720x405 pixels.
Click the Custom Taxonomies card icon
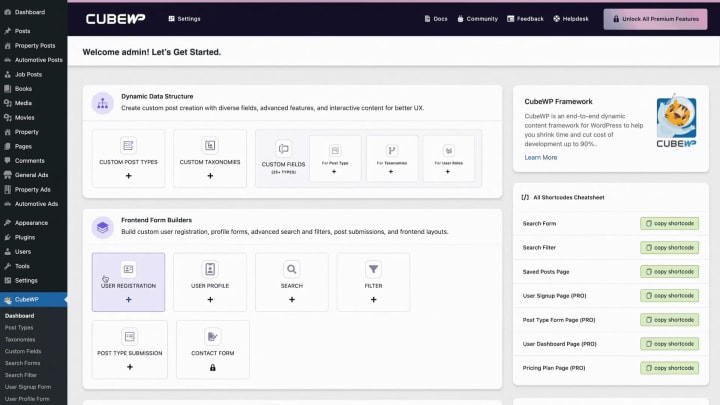(x=210, y=146)
